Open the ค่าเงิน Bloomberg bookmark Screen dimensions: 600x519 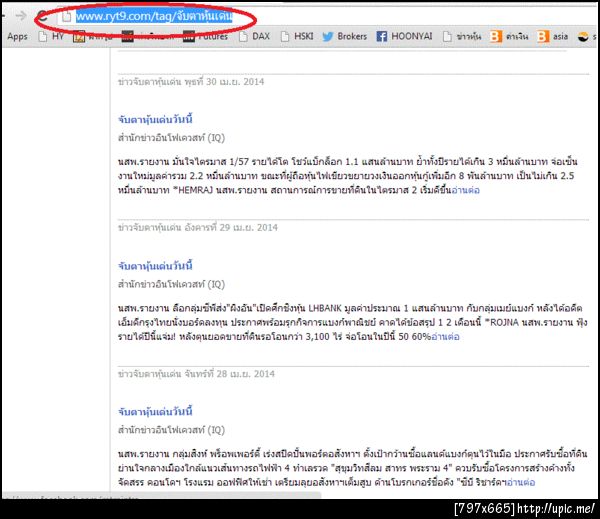[x=509, y=37]
